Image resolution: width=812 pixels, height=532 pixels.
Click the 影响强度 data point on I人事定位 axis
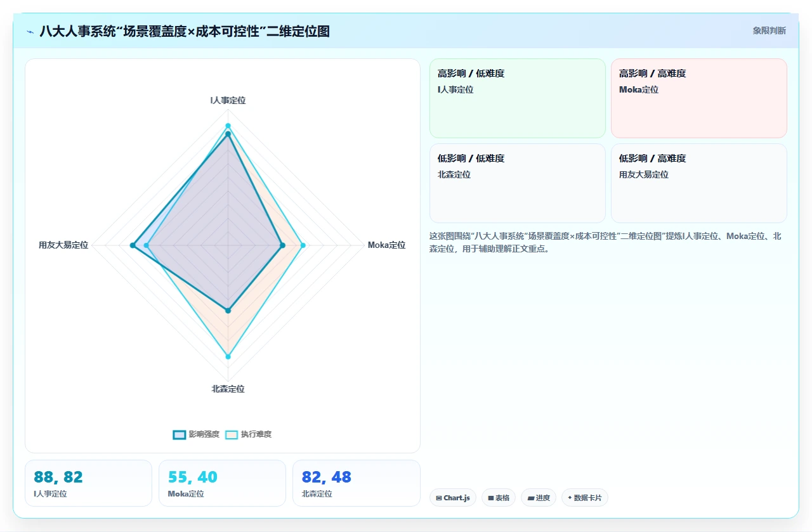click(x=228, y=134)
